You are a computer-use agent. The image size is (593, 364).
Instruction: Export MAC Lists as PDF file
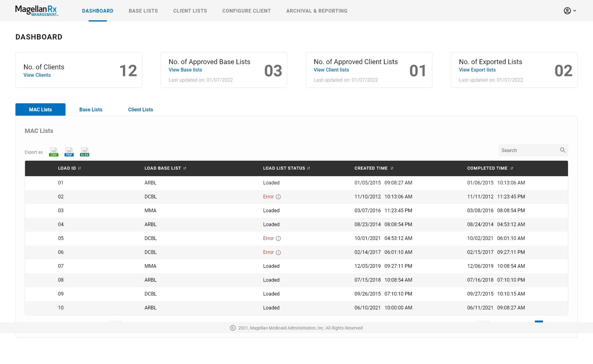(69, 152)
